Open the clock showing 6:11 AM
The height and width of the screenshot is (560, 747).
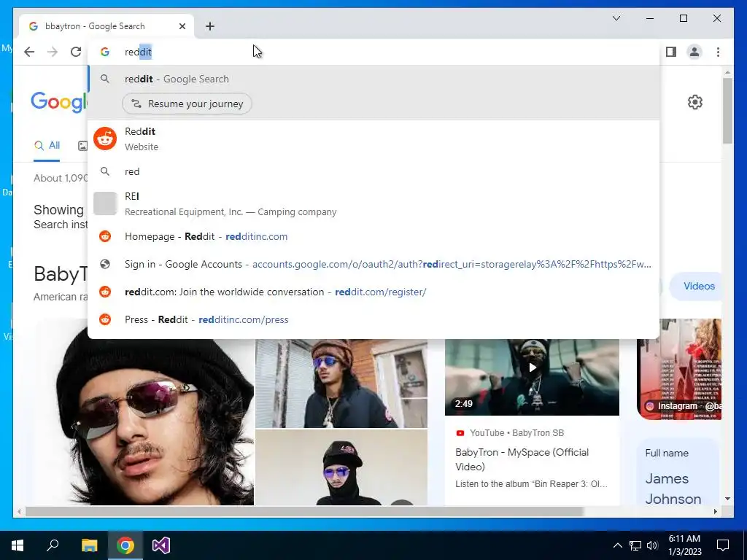[x=684, y=545]
